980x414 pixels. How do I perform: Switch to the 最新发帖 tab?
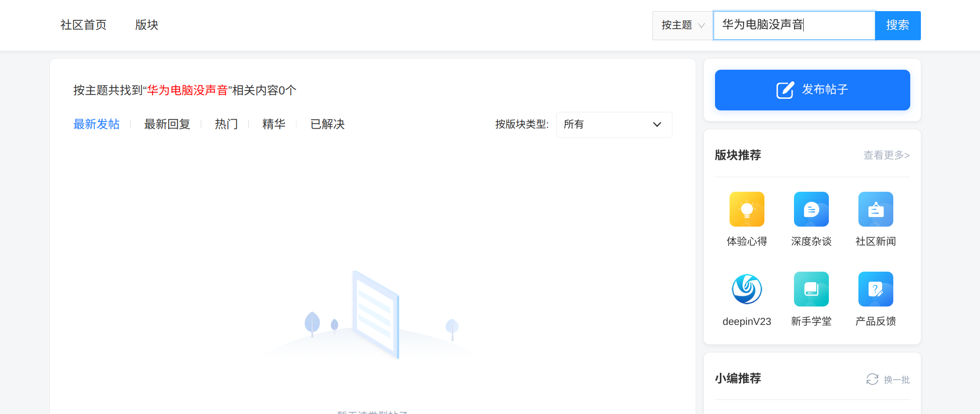[x=96, y=124]
